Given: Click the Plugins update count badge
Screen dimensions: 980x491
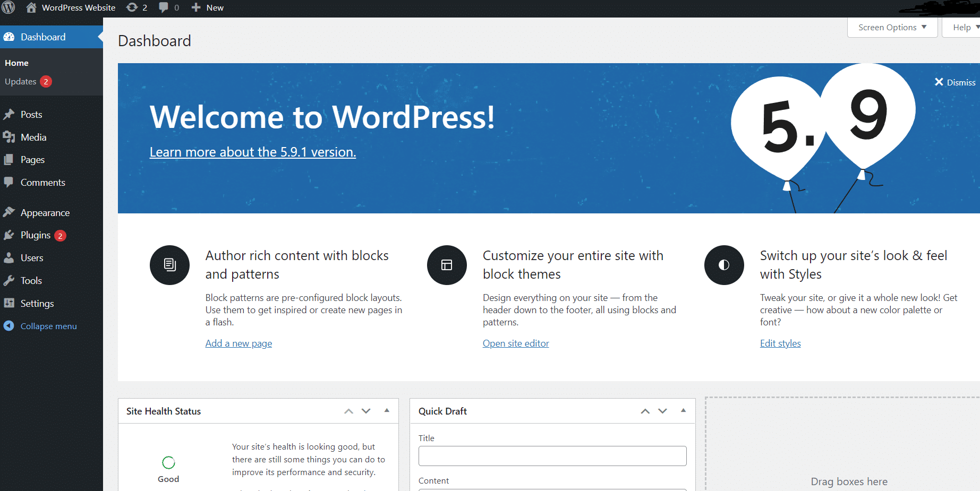Looking at the screenshot, I should [60, 236].
